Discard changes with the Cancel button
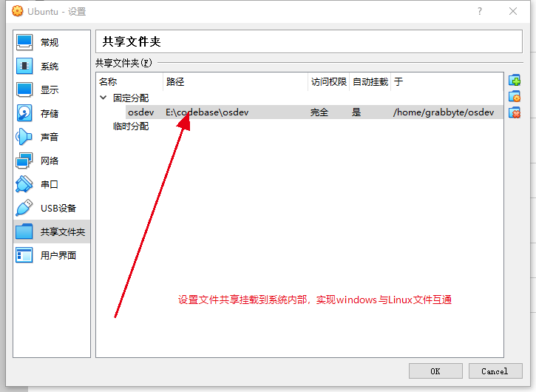 (x=495, y=371)
